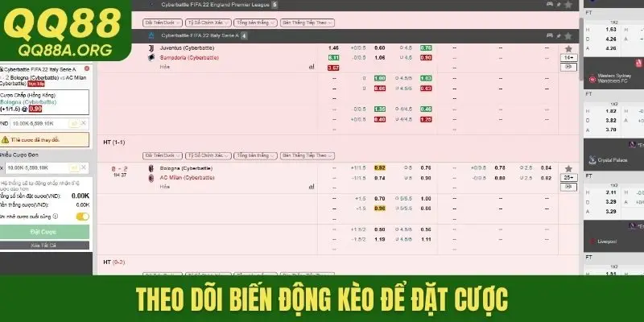644x322 pixels.
Task: Open Tỷ Số Chính Xác dropdown under Premier League
Action: tap(208, 23)
